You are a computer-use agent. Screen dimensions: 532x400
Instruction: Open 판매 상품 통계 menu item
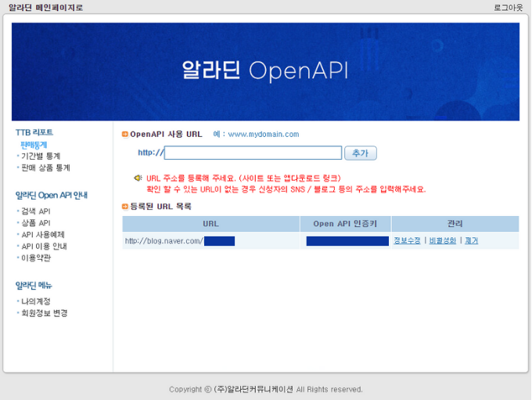click(x=45, y=168)
